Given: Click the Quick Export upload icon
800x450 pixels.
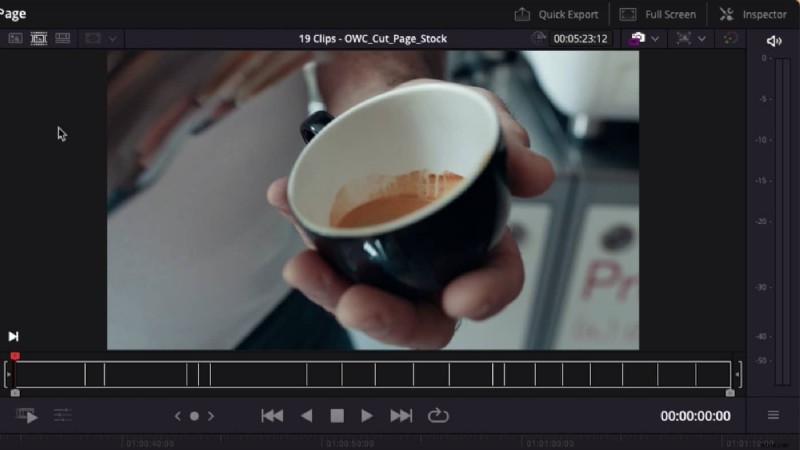Looking at the screenshot, I should tap(521, 14).
